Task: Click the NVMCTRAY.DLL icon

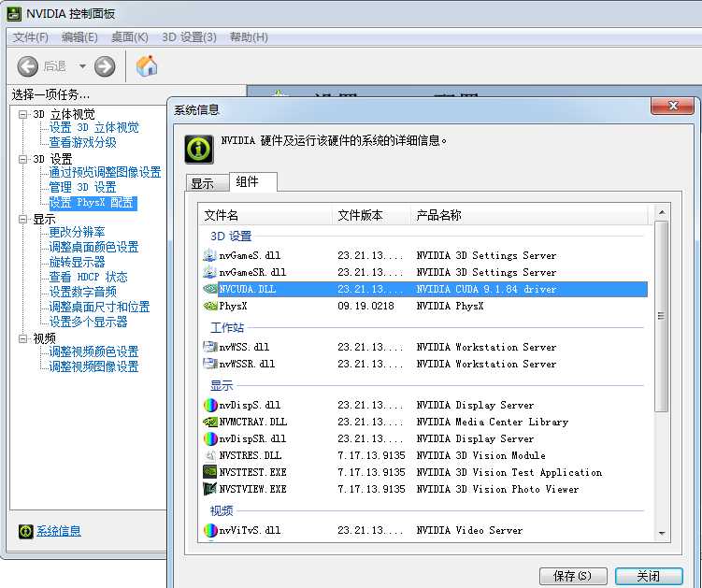Action: (210, 422)
